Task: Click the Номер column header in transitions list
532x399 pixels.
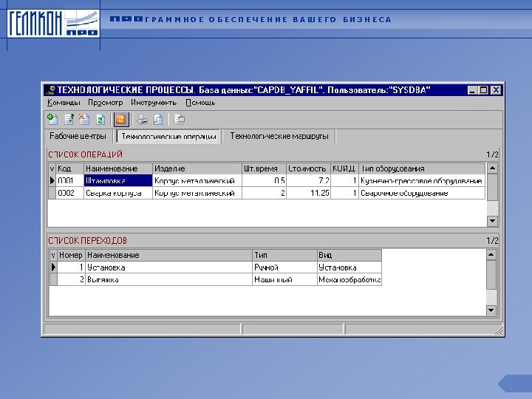Action: tap(71, 255)
